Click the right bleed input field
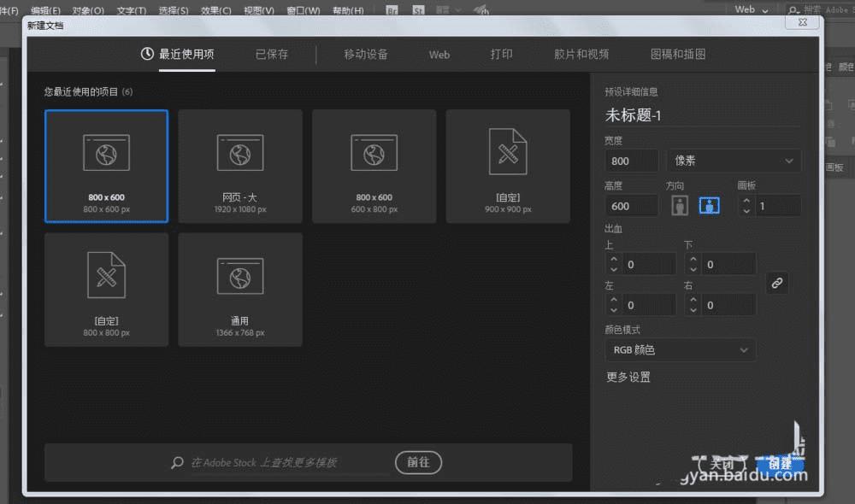The image size is (855, 504). (729, 305)
